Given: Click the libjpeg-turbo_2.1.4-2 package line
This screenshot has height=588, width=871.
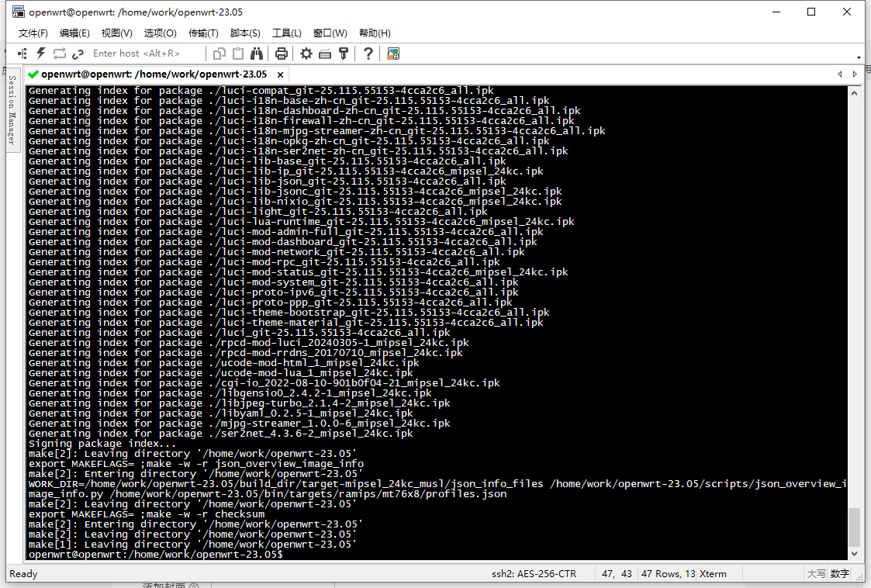Looking at the screenshot, I should click(x=240, y=403).
